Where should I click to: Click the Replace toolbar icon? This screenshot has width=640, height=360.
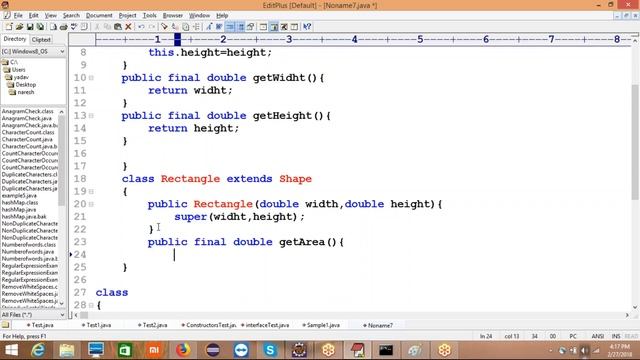pos(175,27)
